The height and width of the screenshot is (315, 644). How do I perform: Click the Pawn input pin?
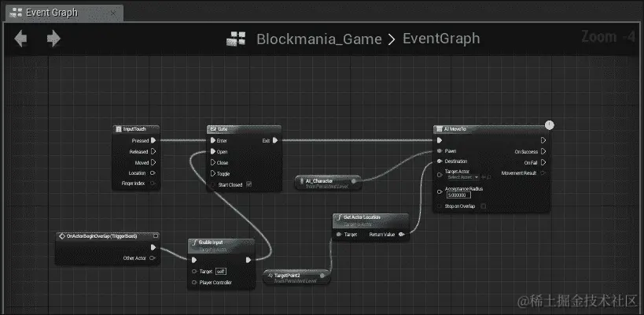pyautogui.click(x=440, y=151)
